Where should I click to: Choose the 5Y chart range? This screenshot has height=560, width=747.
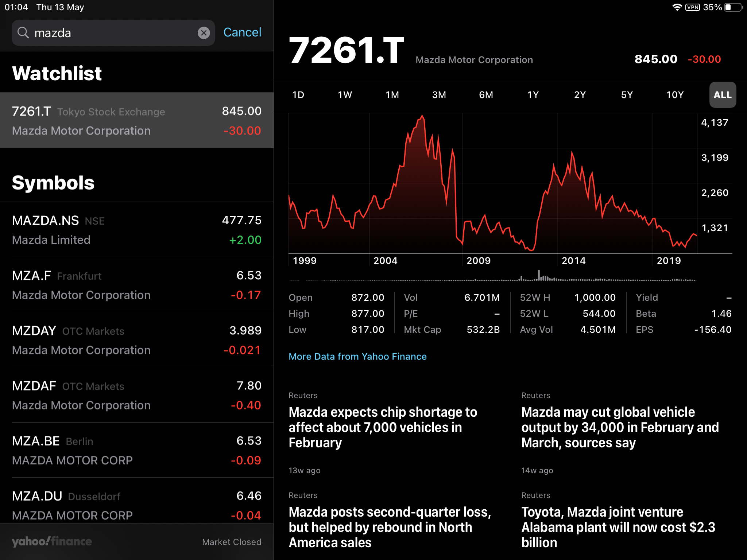pos(627,95)
